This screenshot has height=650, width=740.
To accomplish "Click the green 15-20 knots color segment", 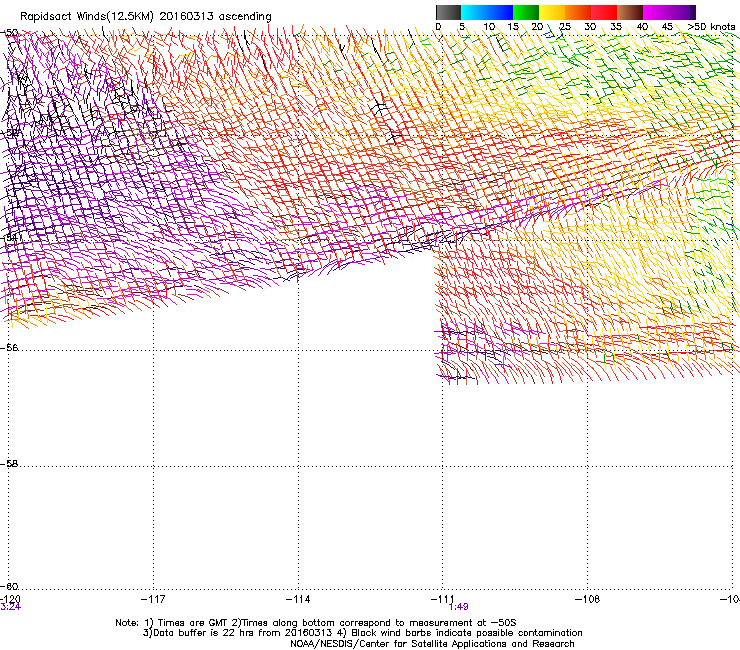I will pos(526,12).
